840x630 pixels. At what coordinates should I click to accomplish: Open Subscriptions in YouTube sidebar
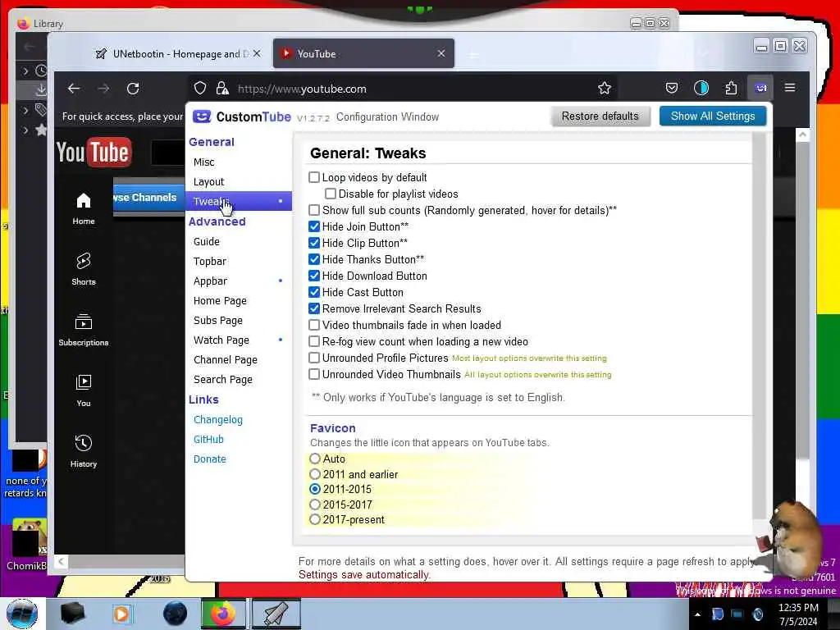[x=84, y=330]
